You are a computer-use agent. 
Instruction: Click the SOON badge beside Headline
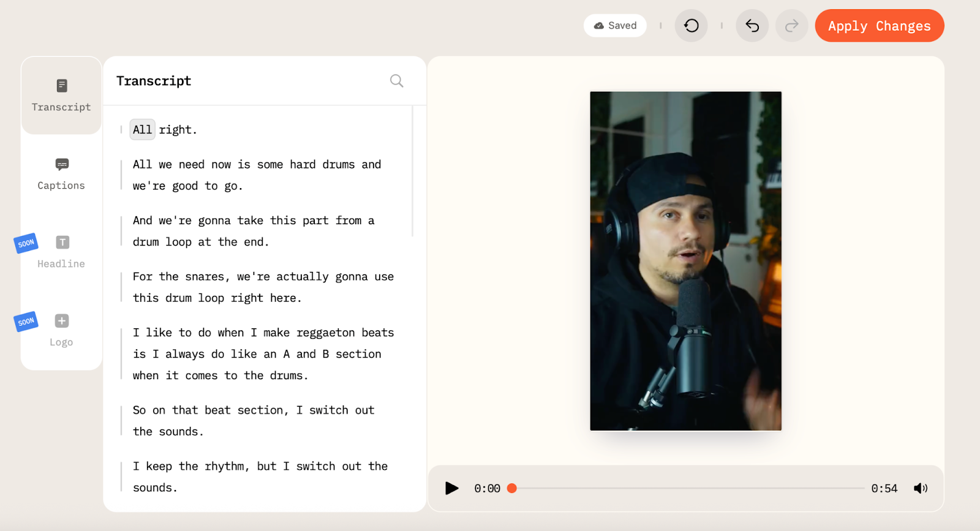pos(26,243)
